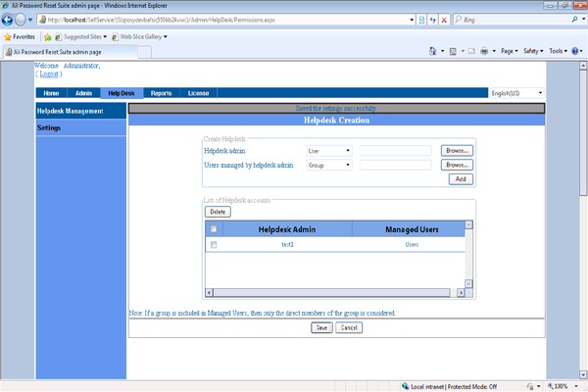588x392 pixels.
Task: Click the address bar URL field
Action: click(223, 20)
